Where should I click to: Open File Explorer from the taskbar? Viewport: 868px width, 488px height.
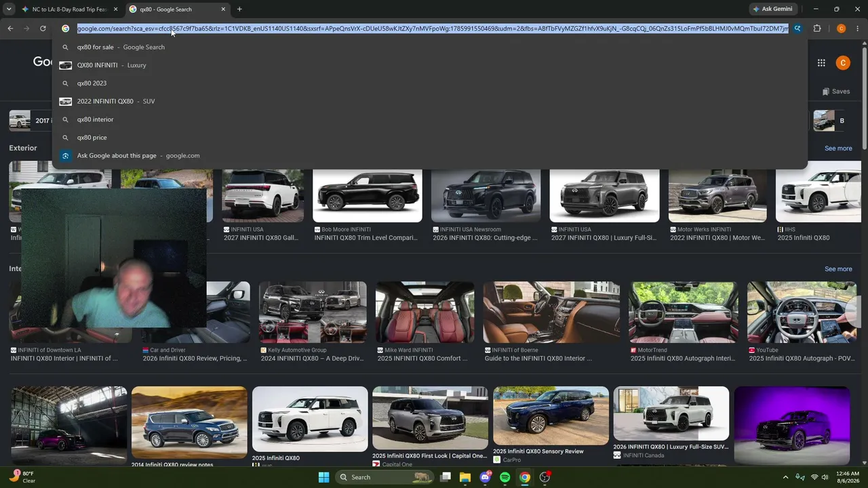pos(465,477)
